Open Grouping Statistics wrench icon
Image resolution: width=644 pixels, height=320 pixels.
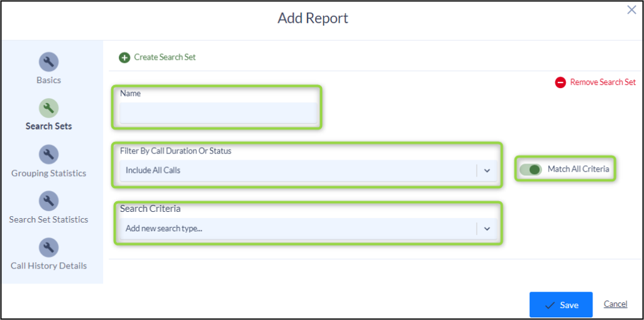point(48,155)
